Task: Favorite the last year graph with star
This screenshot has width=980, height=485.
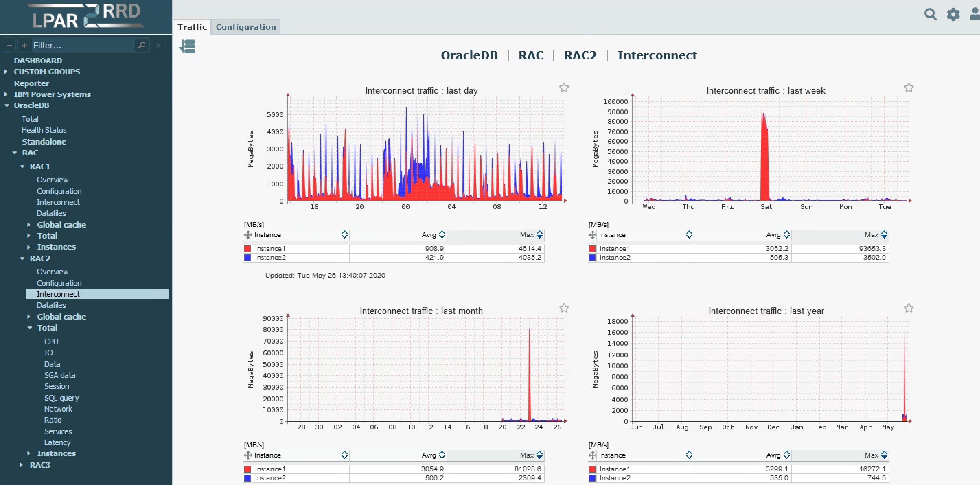Action: point(909,308)
